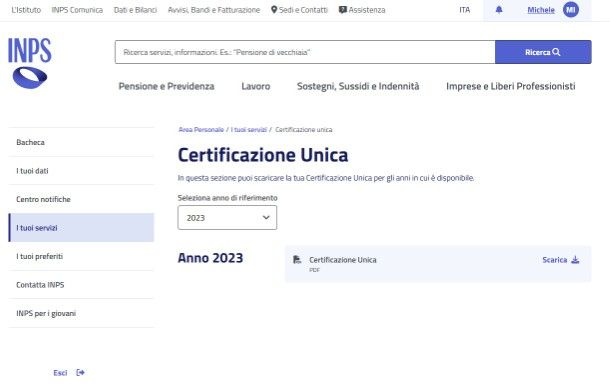The height and width of the screenshot is (392, 610).
Task: Open the notifications bell
Action: pos(499,10)
